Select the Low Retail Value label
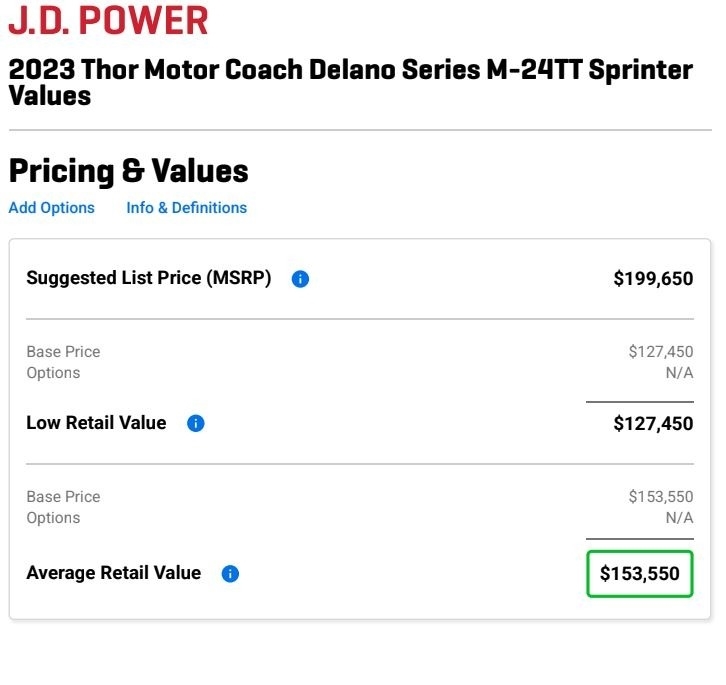This screenshot has width=726, height=685. 96,423
